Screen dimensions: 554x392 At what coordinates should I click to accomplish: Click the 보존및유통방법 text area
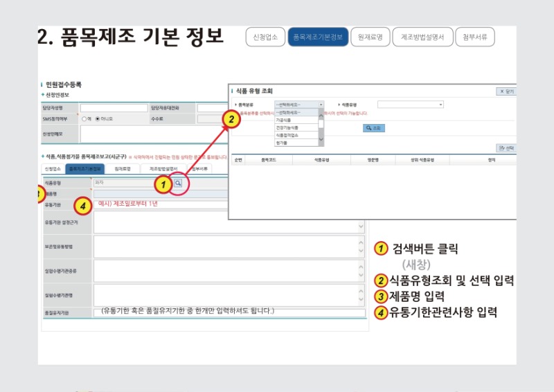click(229, 247)
